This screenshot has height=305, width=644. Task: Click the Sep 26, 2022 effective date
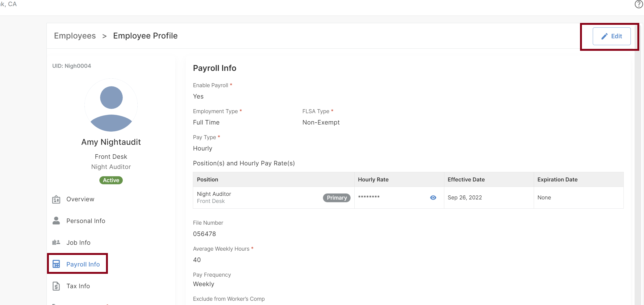(465, 198)
